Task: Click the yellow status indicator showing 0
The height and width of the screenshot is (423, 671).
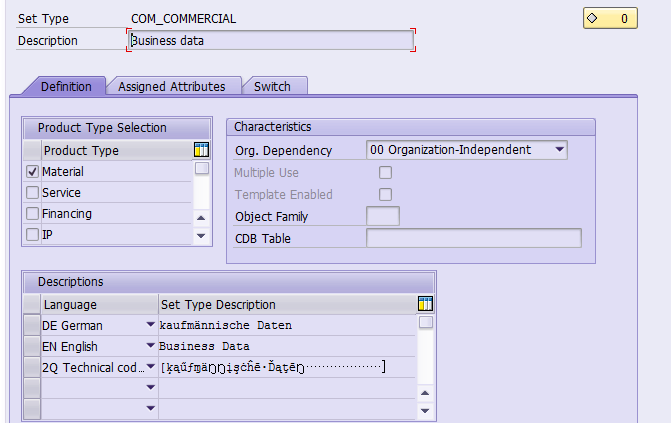Action: (x=610, y=18)
